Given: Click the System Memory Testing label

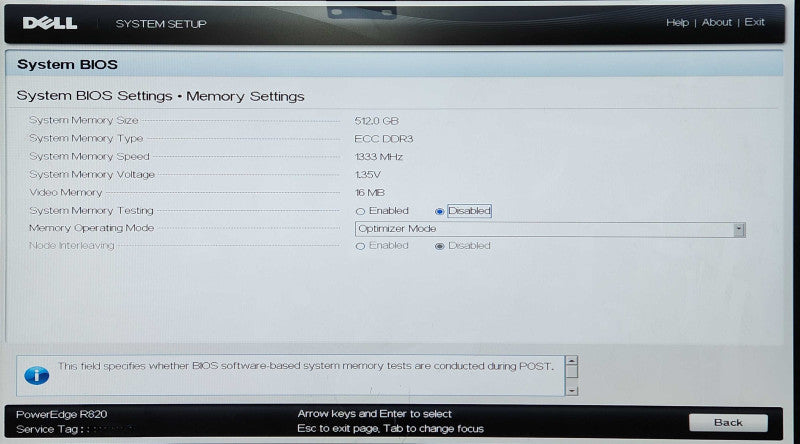Looking at the screenshot, I should 91,210.
